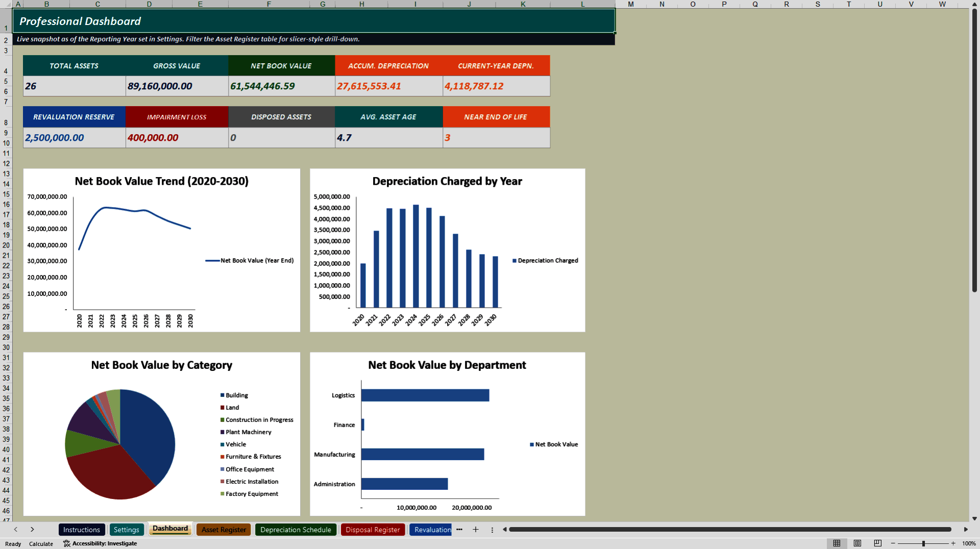Screen dimensions: 980x549
Task: Click the Calculate status bar button
Action: point(41,544)
